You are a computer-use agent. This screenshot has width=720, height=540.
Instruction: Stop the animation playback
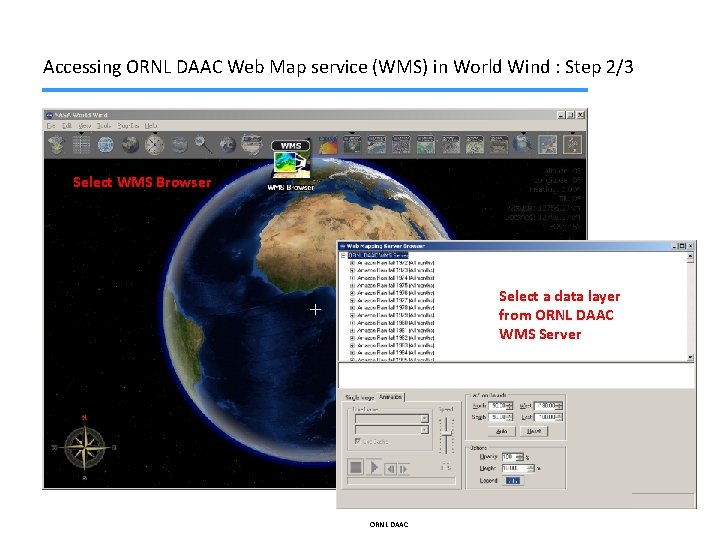pos(355,468)
